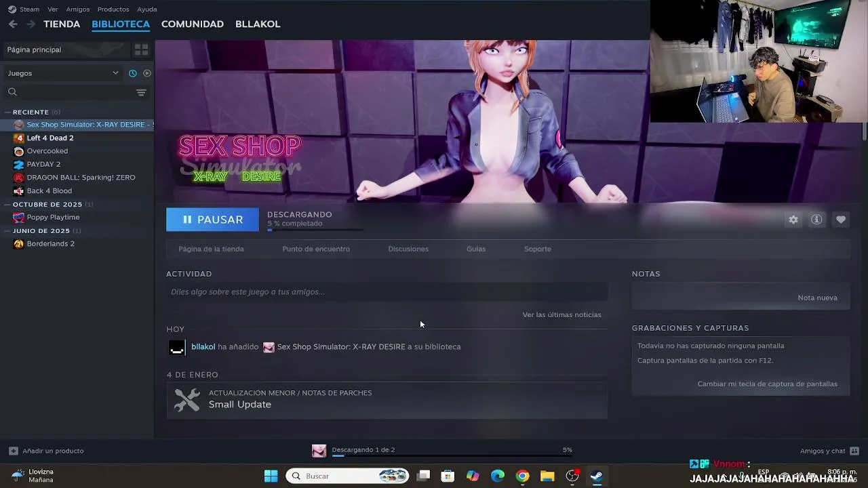Open Productos menu
The width and height of the screenshot is (868, 488).
[x=113, y=9]
